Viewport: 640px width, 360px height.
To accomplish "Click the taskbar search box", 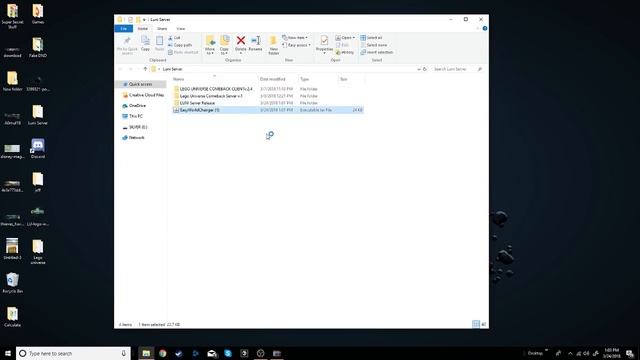I will click(x=73, y=353).
